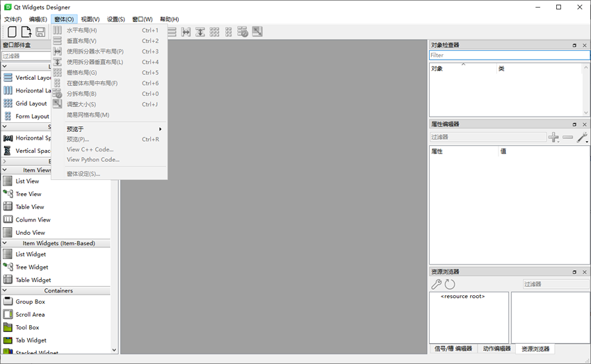Float the 对象检查器 dock panel

pos(574,45)
